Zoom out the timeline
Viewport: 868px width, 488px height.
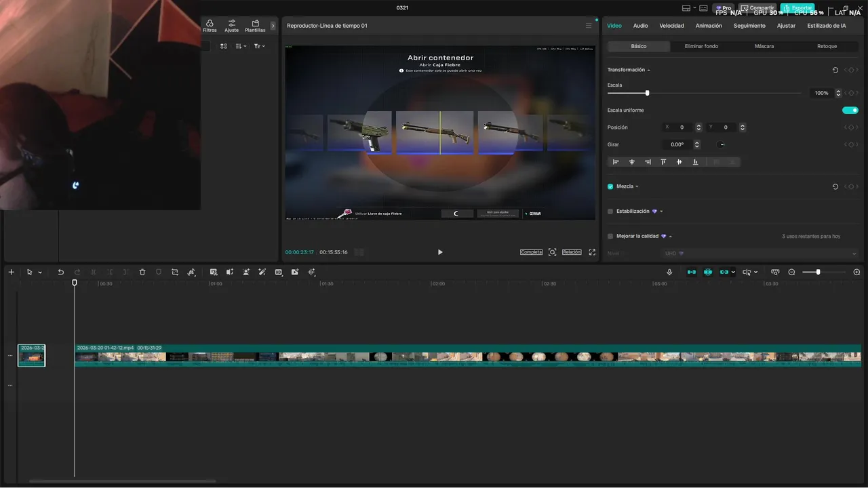(791, 272)
